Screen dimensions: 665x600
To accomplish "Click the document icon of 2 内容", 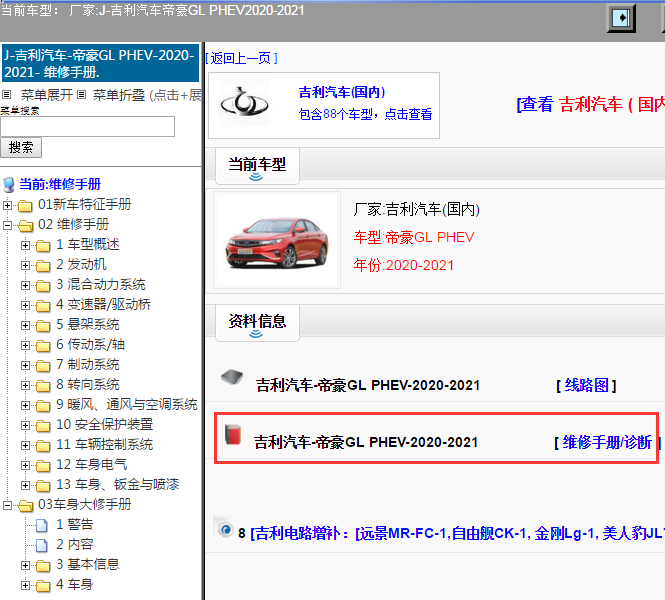I will [42, 545].
